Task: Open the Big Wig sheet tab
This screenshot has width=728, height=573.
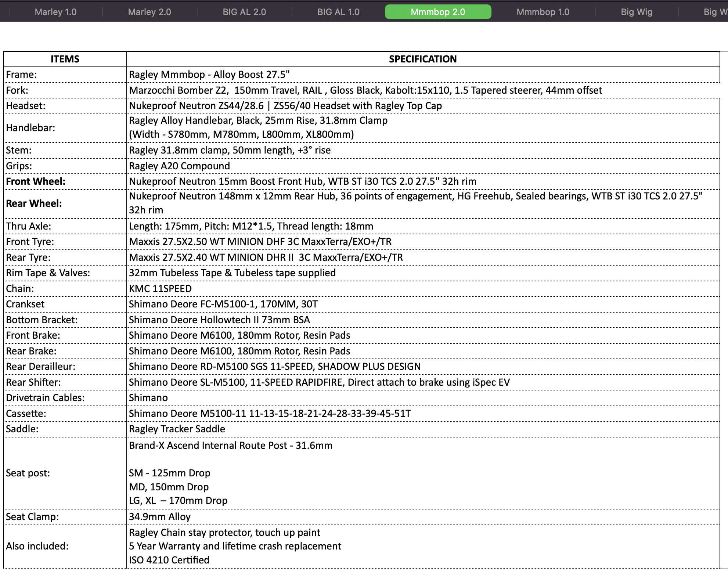Action: (637, 12)
